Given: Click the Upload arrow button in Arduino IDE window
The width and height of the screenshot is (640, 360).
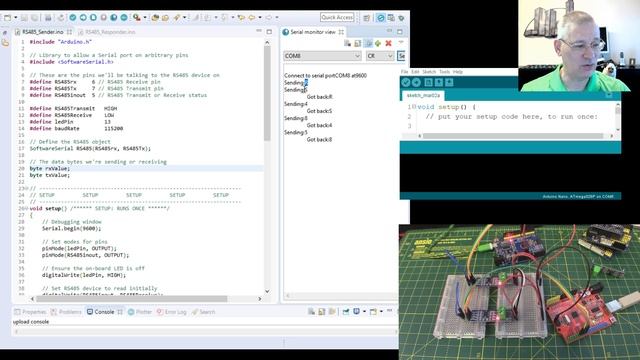Looking at the screenshot, I should click(x=416, y=82).
